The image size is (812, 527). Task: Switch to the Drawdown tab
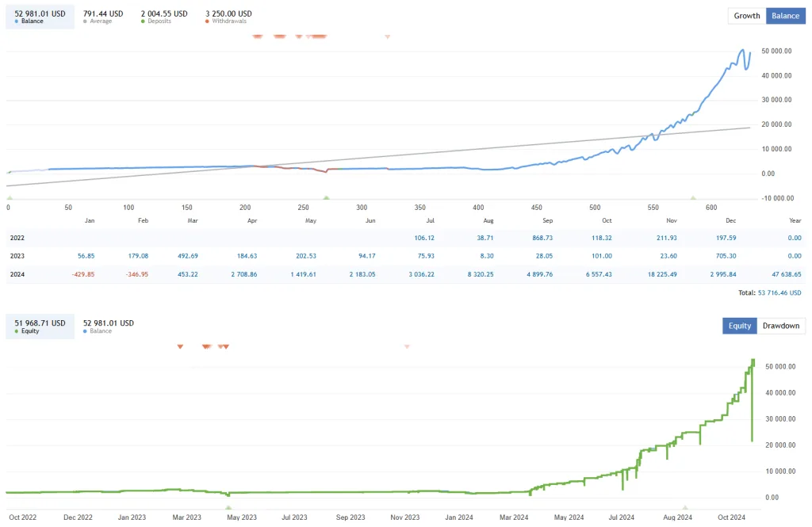coord(781,326)
